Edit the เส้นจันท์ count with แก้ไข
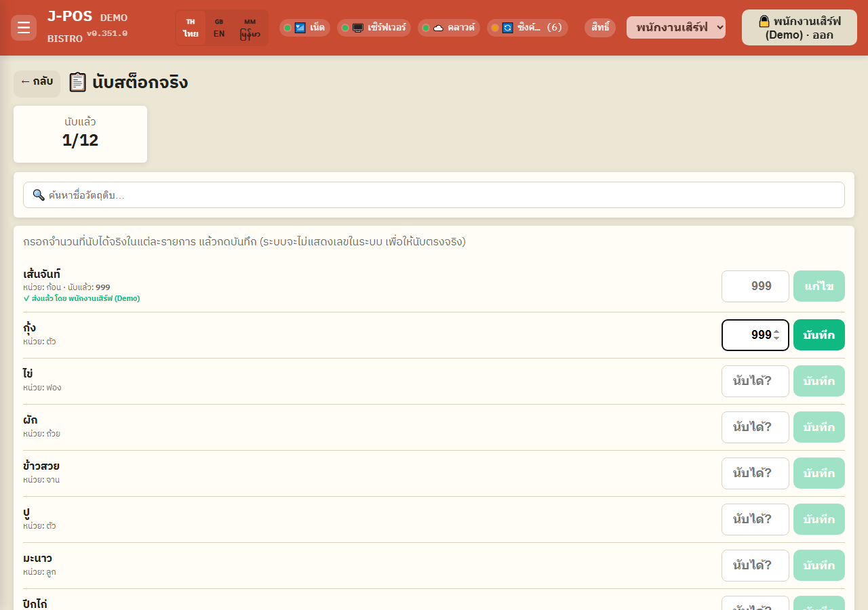This screenshot has width=868, height=610. point(819,286)
